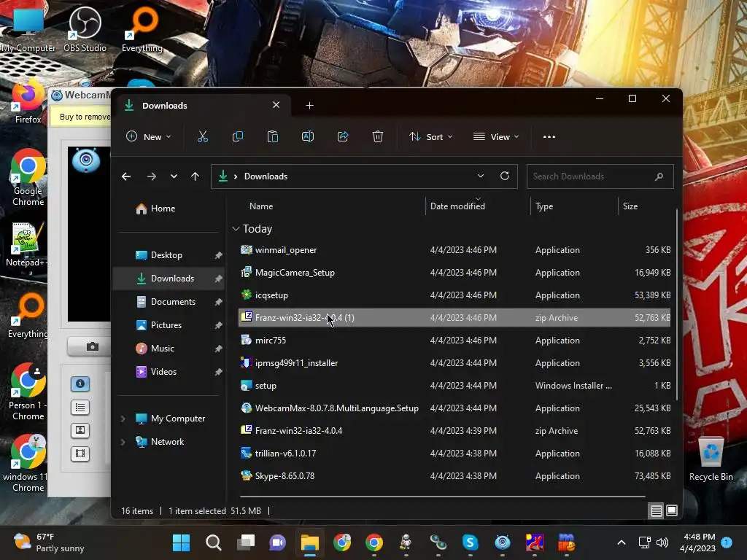The height and width of the screenshot is (560, 747).
Task: Click the camera snapshot button in WebcamMax
Action: [x=92, y=346]
